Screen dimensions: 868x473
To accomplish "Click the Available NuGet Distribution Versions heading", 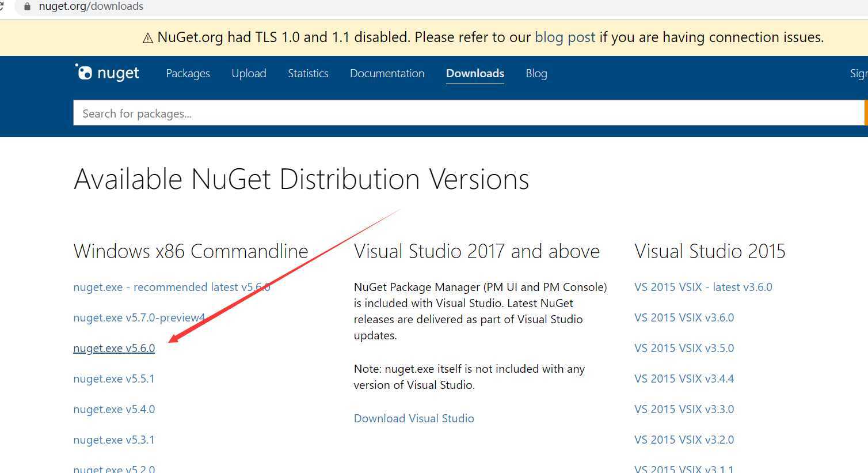I will pyautogui.click(x=301, y=179).
